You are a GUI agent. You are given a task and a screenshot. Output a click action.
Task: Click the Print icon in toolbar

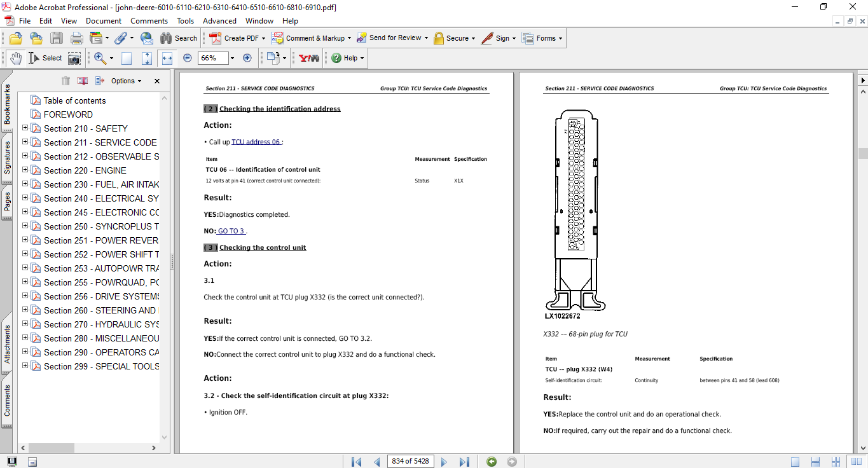click(76, 38)
